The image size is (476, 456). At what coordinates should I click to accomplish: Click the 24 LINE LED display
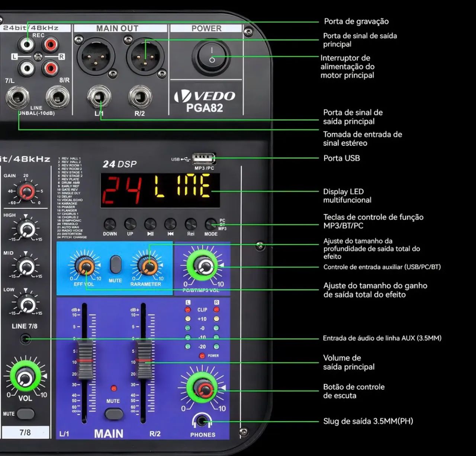click(x=160, y=190)
